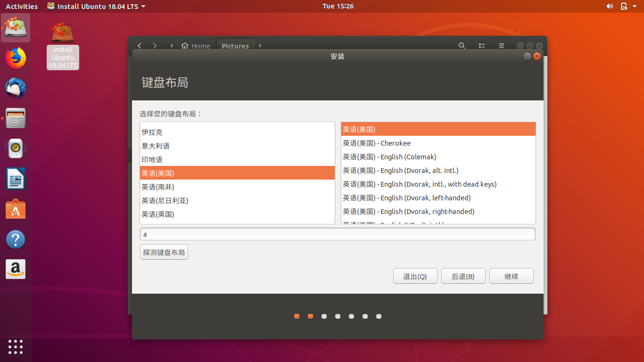Close the 安装 installer window
The width and height of the screenshot is (644, 362).
537,56
